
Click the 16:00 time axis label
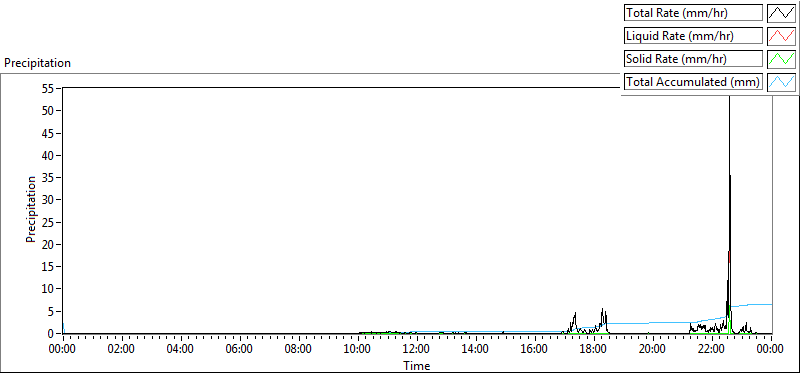tap(535, 349)
